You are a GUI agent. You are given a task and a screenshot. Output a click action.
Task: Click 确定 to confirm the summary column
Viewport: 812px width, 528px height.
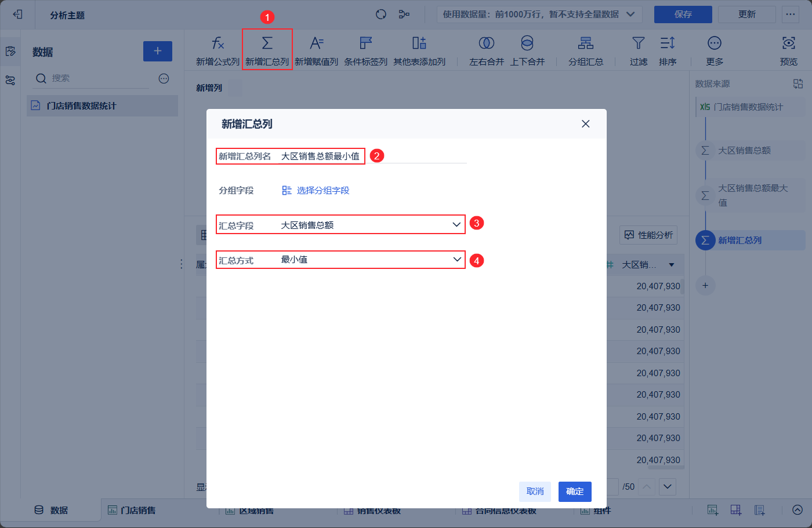pos(575,491)
